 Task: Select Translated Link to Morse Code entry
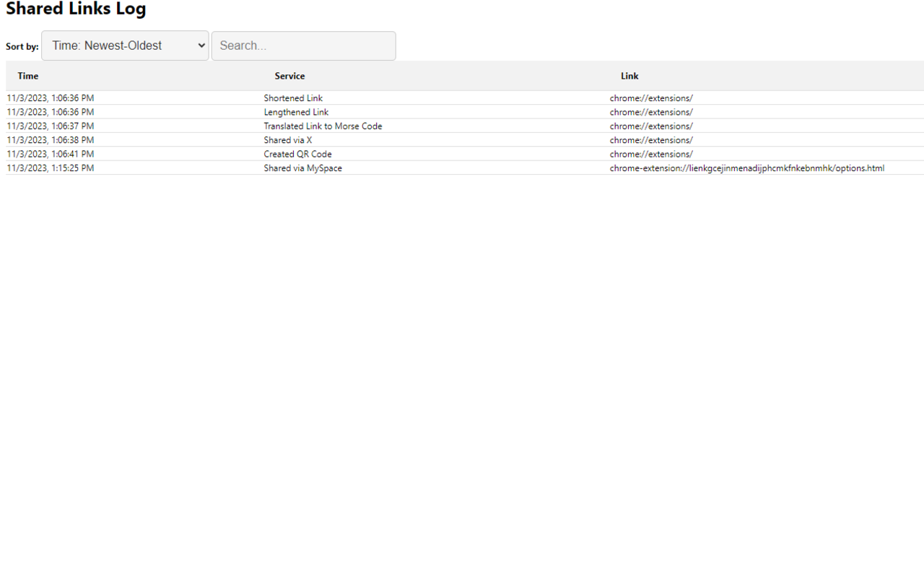click(x=323, y=126)
